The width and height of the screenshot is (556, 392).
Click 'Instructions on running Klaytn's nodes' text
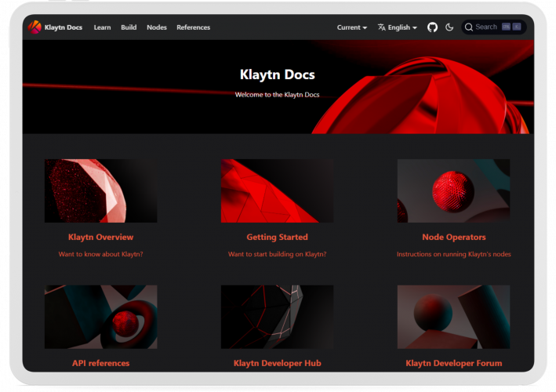[454, 254]
